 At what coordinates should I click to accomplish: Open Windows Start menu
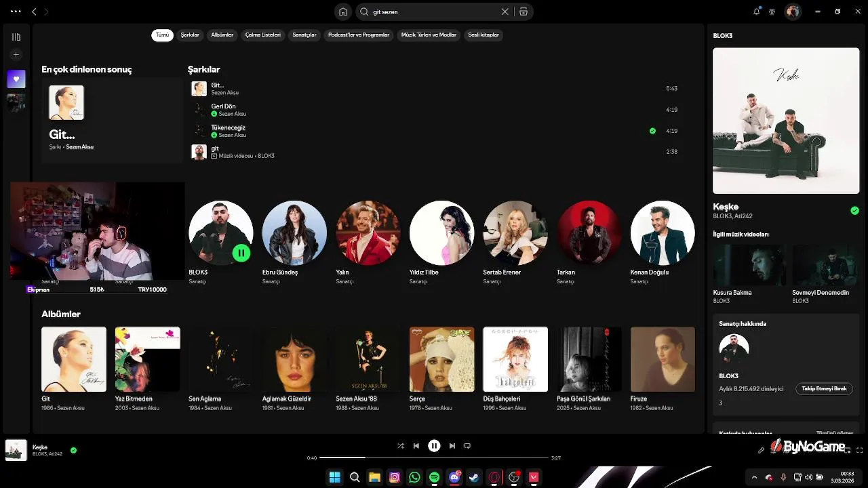(x=335, y=477)
